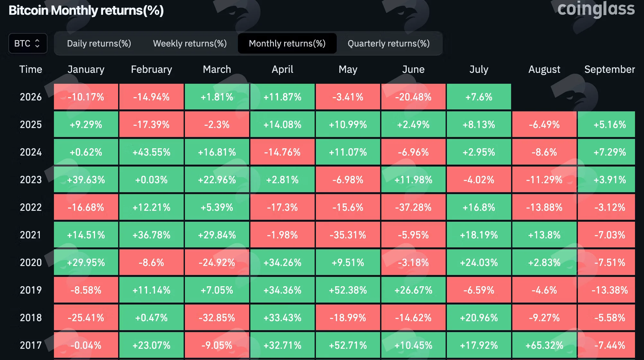
Task: Click the Time column header
Action: 30,69
